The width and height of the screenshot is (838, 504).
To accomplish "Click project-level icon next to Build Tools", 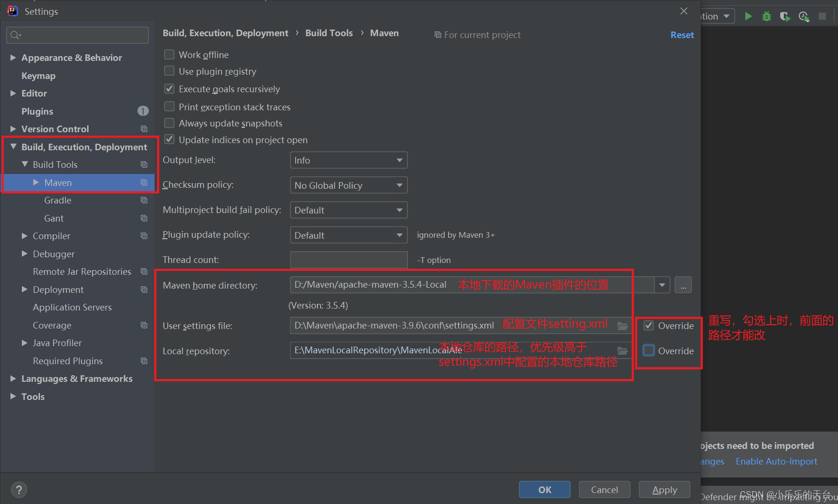I will pyautogui.click(x=144, y=165).
